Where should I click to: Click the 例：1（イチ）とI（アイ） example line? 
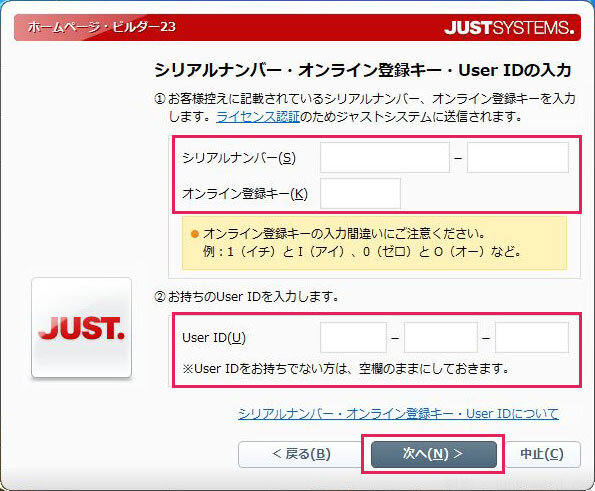coord(362,251)
